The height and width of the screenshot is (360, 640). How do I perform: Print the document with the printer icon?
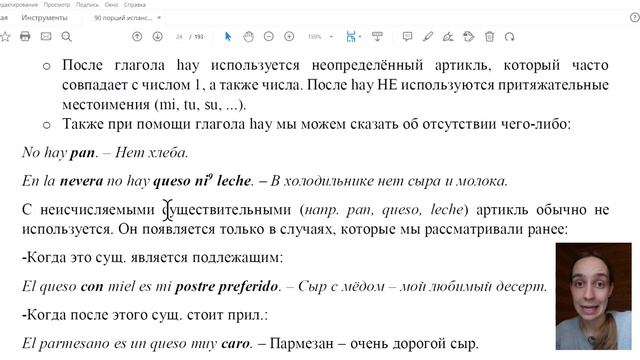(x=25, y=37)
